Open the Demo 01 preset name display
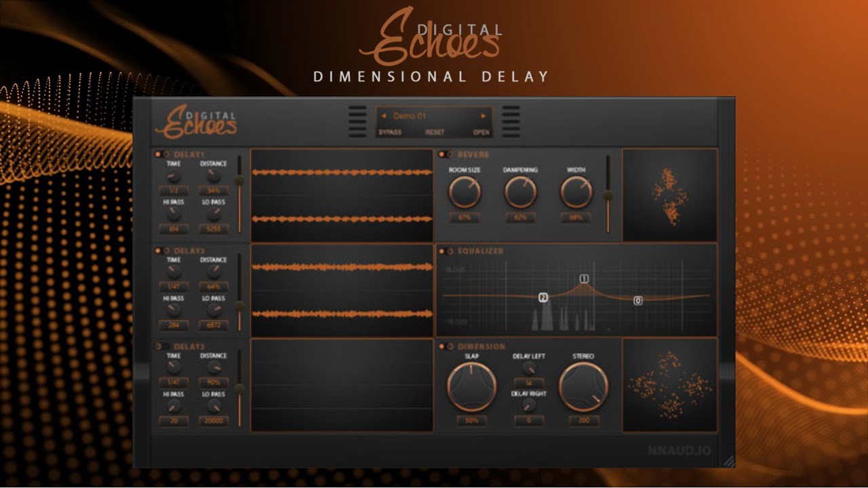The image size is (868, 488). coord(410,116)
